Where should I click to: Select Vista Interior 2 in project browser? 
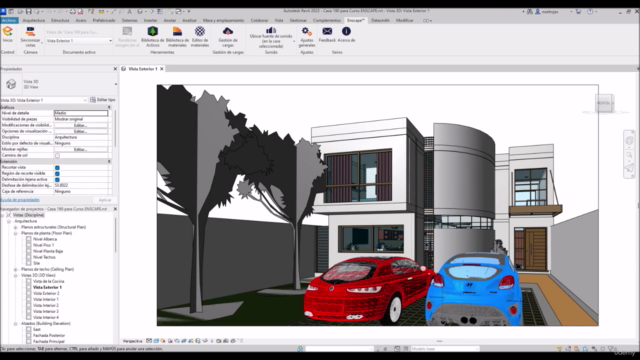point(46,306)
